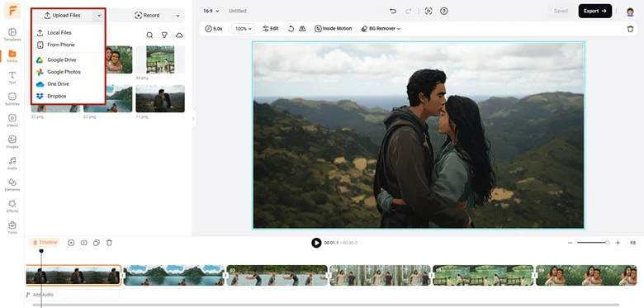Edit the Untitled project name
Viewport: 644px width, 308px height.
[238, 11]
